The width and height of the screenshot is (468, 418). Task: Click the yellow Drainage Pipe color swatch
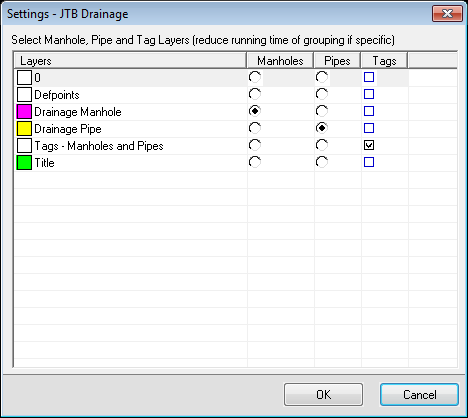click(x=24, y=129)
